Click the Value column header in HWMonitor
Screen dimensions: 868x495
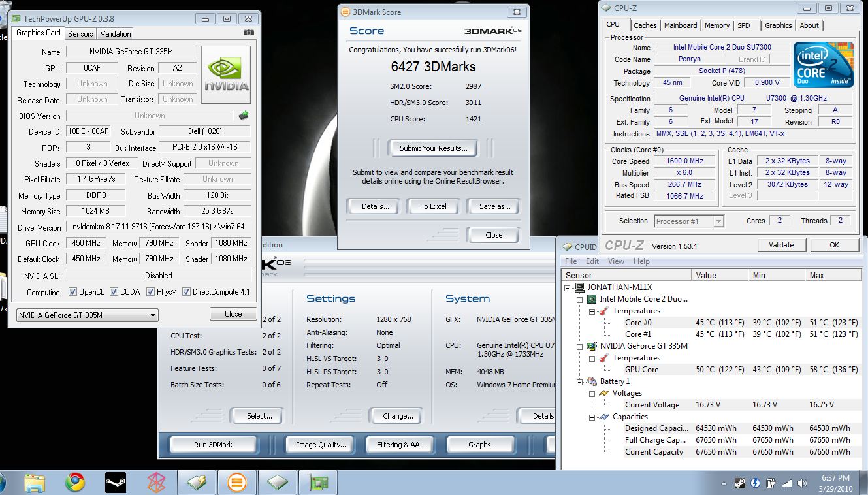720,275
